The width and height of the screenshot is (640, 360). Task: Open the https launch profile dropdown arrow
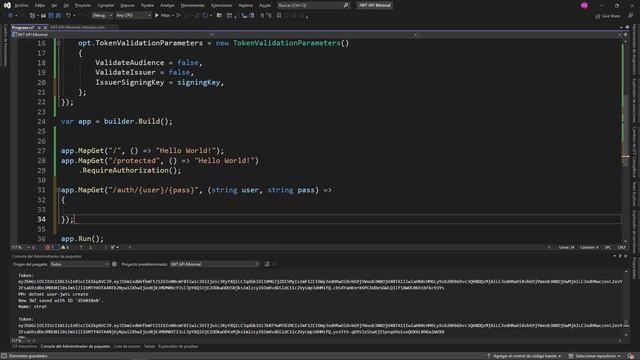click(173, 16)
